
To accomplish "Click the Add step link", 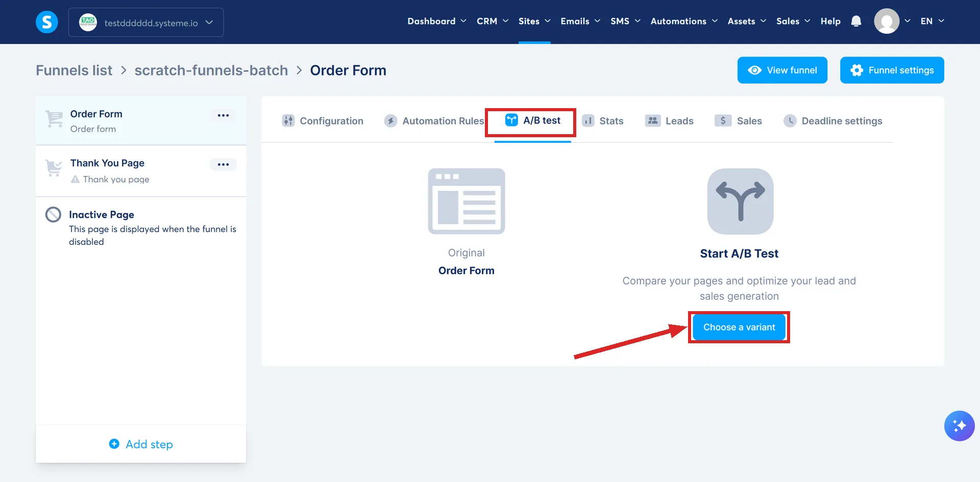I will point(141,444).
